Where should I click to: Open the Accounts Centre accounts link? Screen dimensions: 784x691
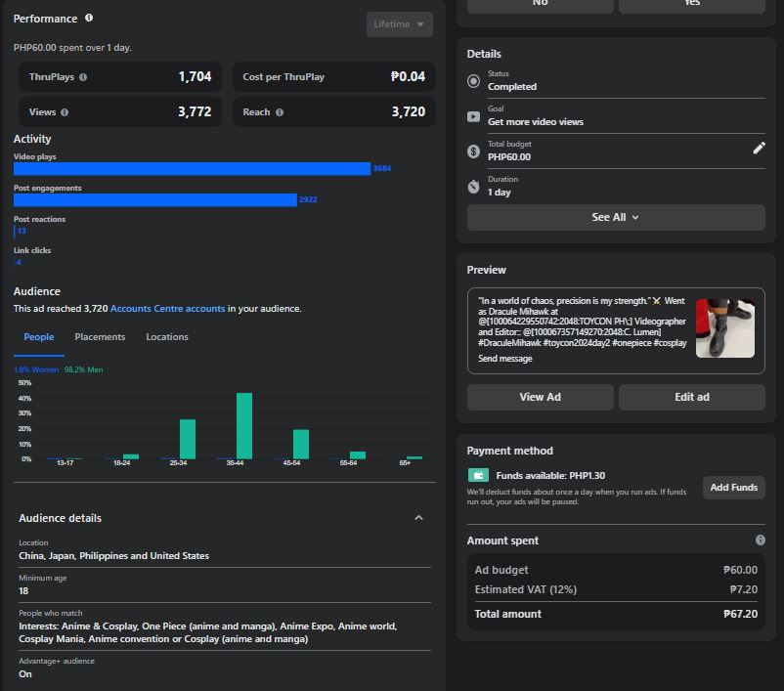coord(167,309)
